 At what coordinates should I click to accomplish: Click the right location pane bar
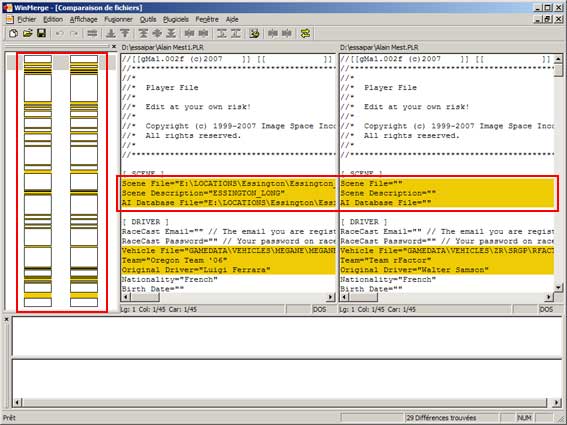pyautogui.click(x=84, y=181)
